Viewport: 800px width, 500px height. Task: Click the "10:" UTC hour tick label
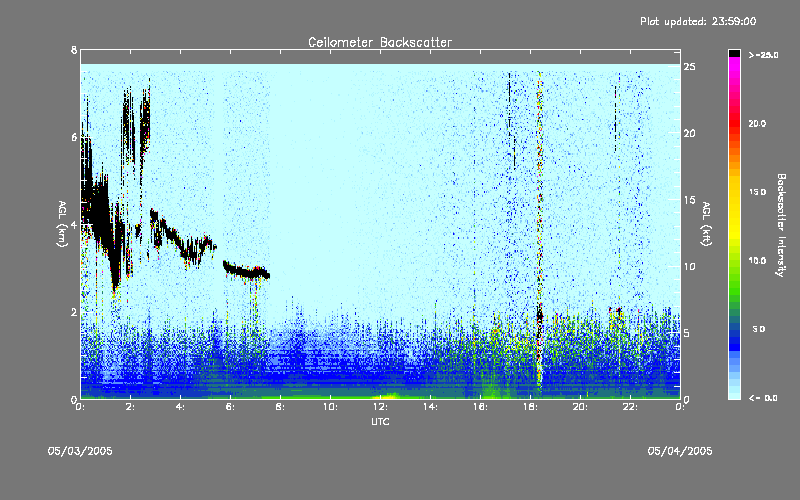[331, 407]
